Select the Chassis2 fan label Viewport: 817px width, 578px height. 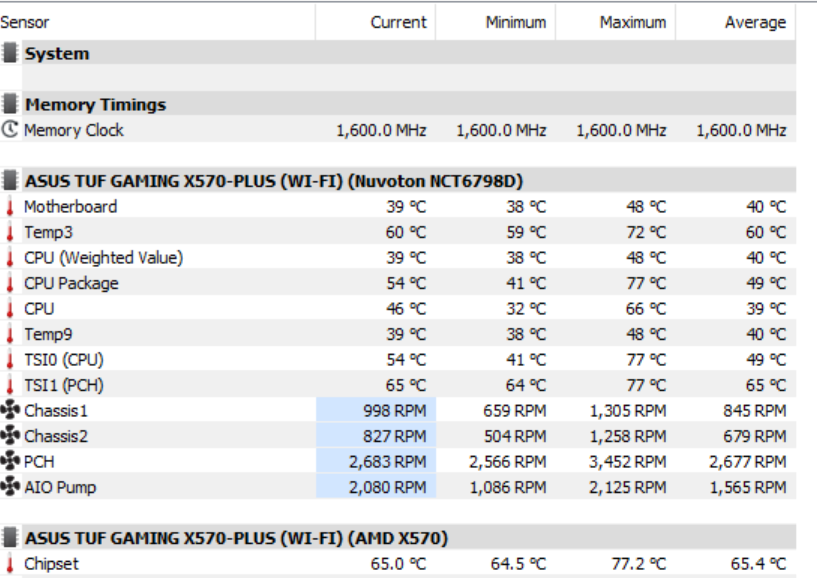coord(56,437)
